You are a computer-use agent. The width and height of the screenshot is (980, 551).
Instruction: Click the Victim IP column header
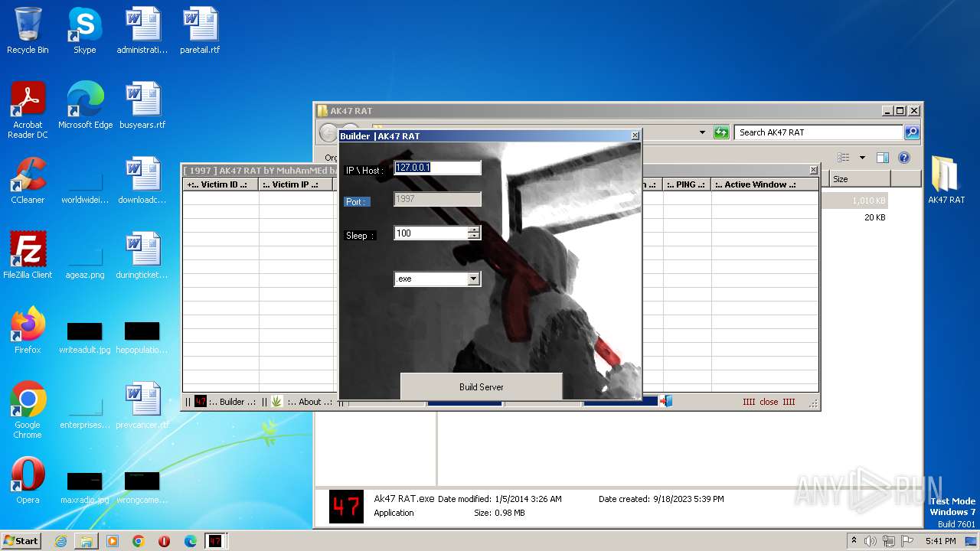[x=296, y=184]
